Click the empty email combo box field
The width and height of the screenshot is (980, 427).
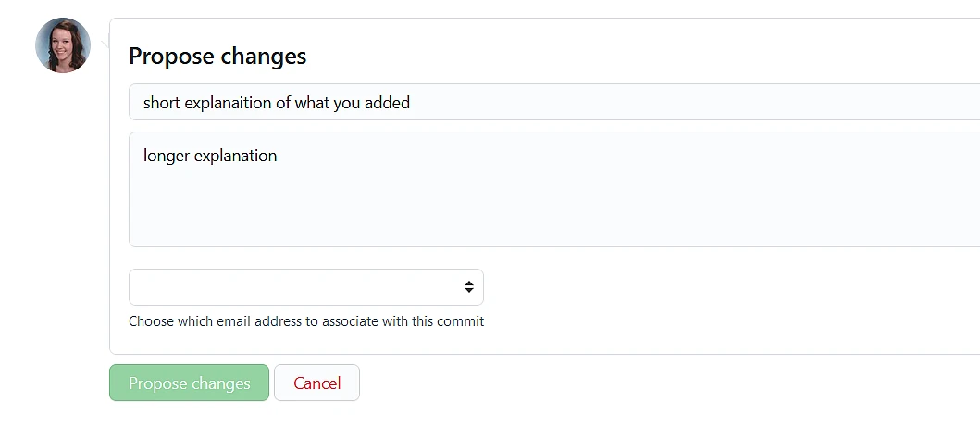278,287
